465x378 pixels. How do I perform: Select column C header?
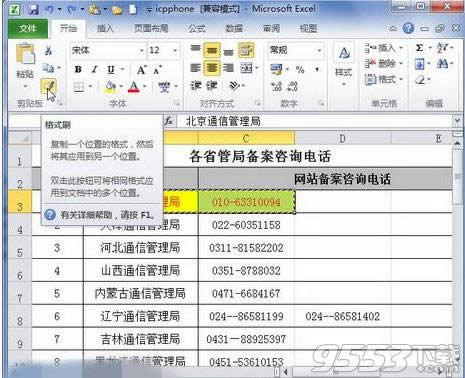[246, 138]
